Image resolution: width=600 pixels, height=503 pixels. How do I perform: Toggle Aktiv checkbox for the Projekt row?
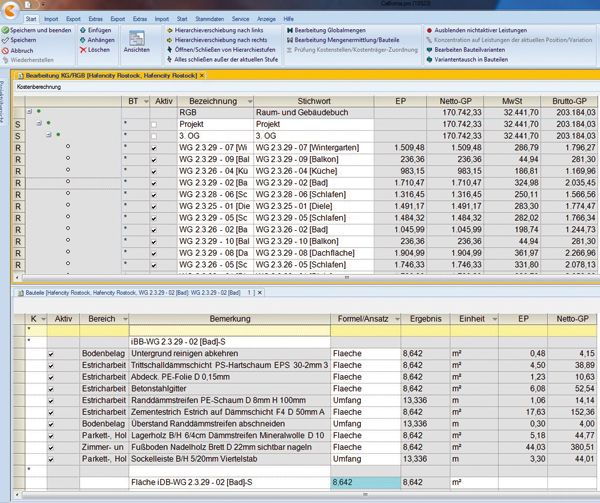pos(153,125)
